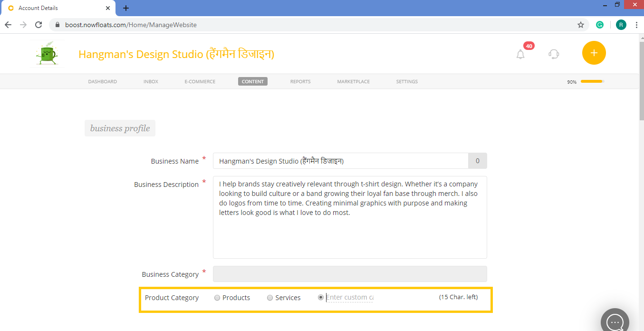Reload the page

coord(39,25)
